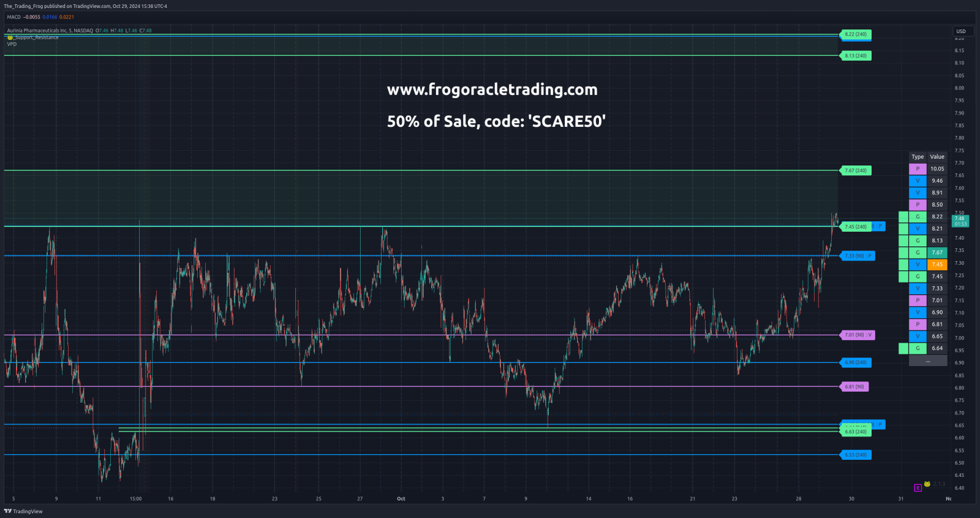
Task: Click the TradingView logo at bottom left
Action: pos(23,511)
